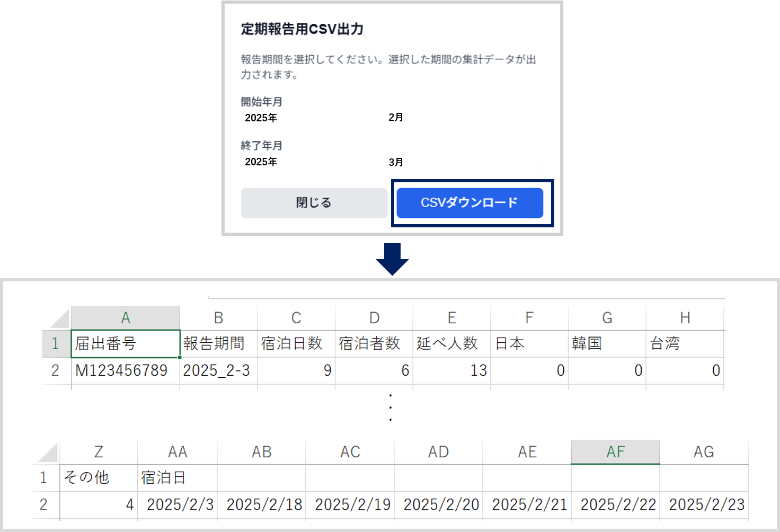
Task: Select the 宿泊日数 header cell
Action: tap(295, 343)
